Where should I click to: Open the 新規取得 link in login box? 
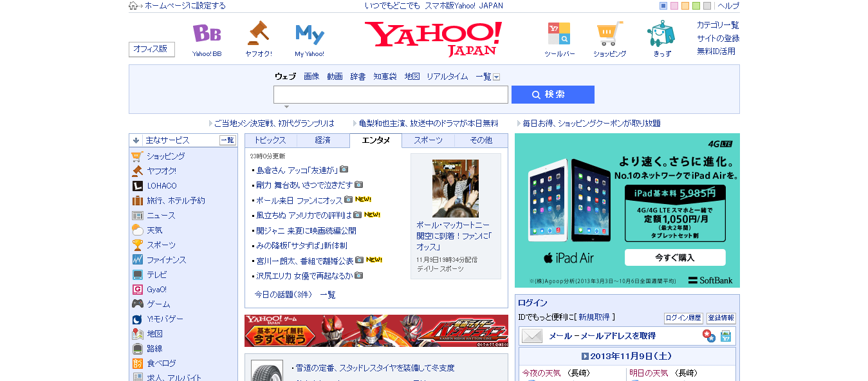tap(594, 317)
